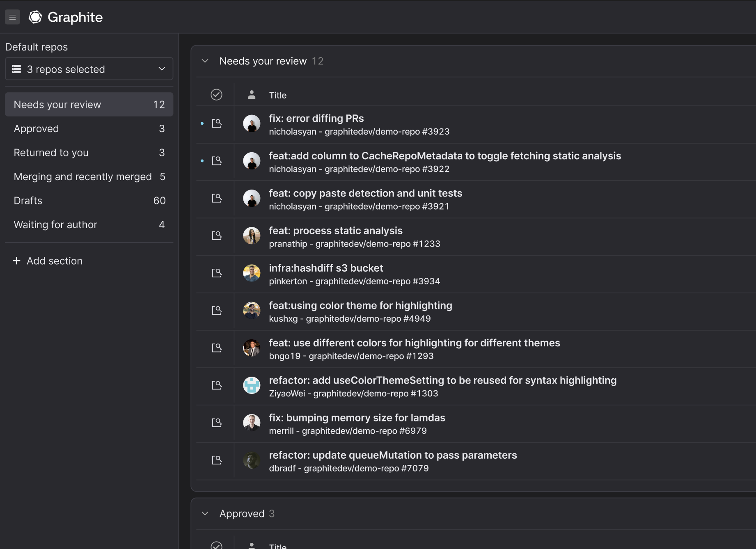Open PR fix: bumping memory size for lamdas
This screenshot has height=549, width=756.
[x=357, y=418]
